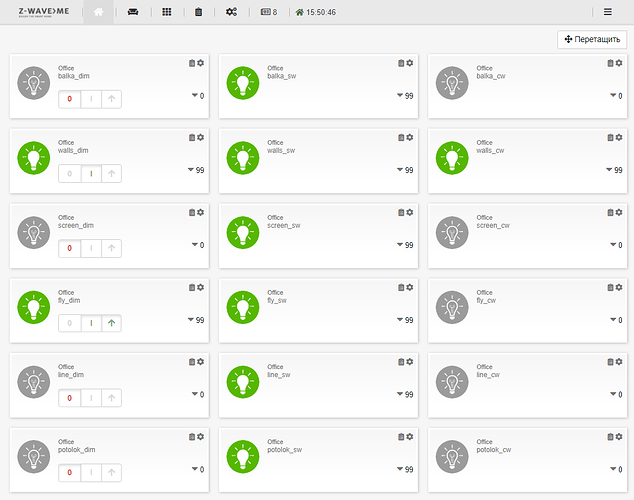Open settings gear for potolok_sw
This screenshot has width=634, height=500.
(x=410, y=437)
